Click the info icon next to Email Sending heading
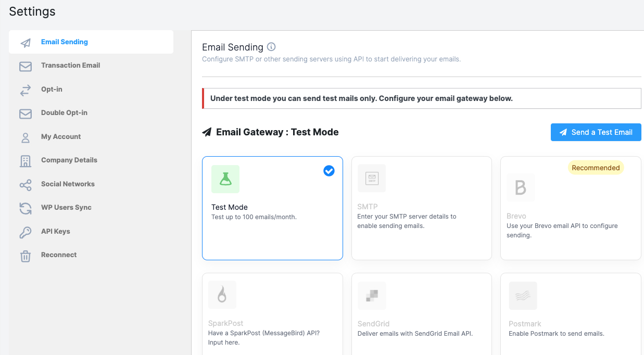The width and height of the screenshot is (644, 355). (x=271, y=47)
